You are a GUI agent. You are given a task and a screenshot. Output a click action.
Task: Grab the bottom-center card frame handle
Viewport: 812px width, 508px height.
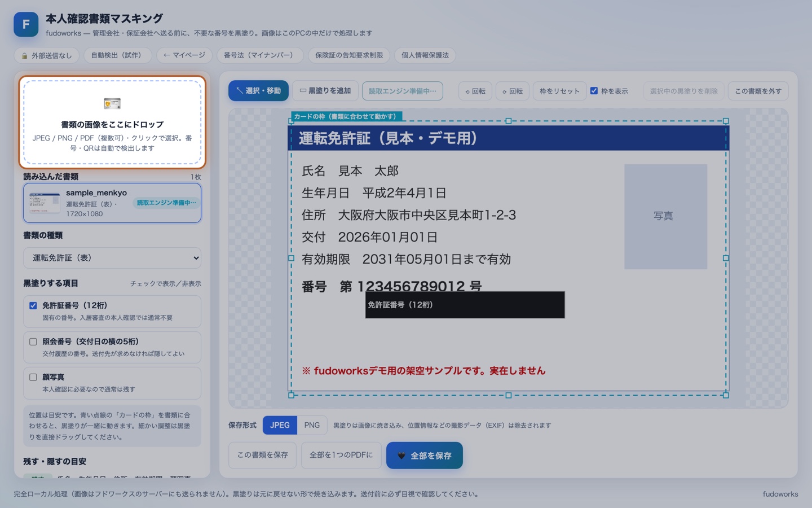(509, 395)
